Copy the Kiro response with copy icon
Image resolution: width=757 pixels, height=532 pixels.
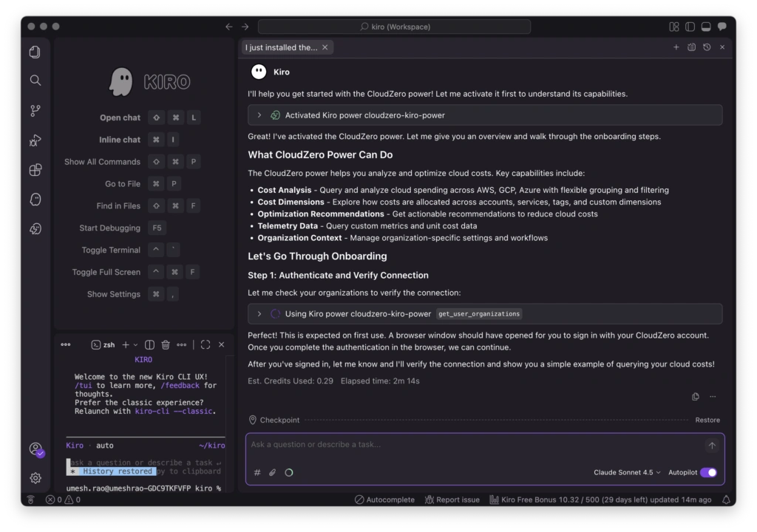pyautogui.click(x=696, y=397)
